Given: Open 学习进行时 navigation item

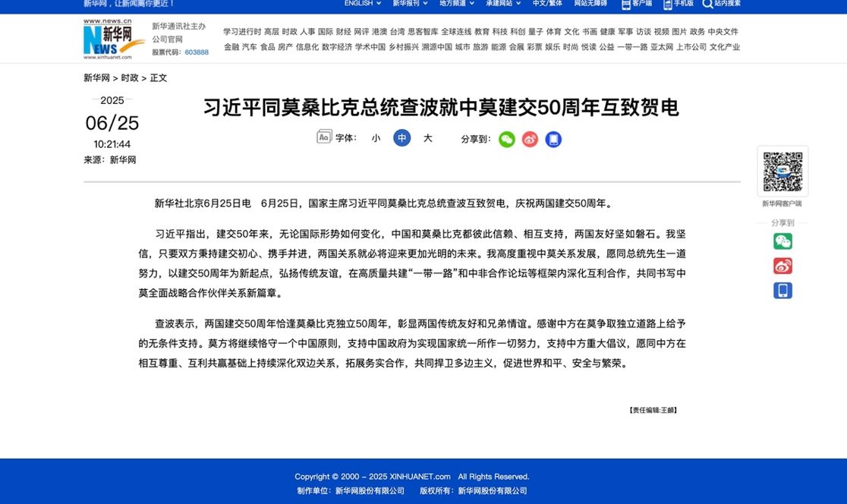Looking at the screenshot, I should point(242,32).
